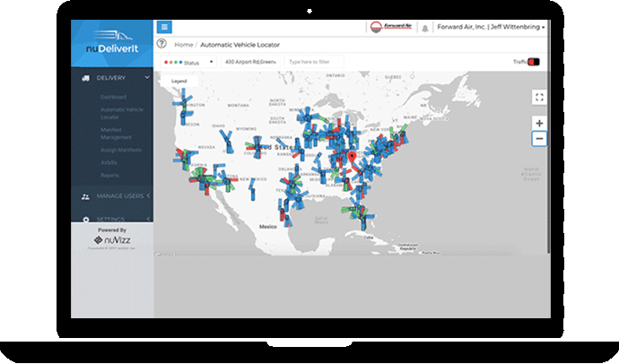619x364 pixels.
Task: Toggle the Traffic switch
Action: pos(534,62)
